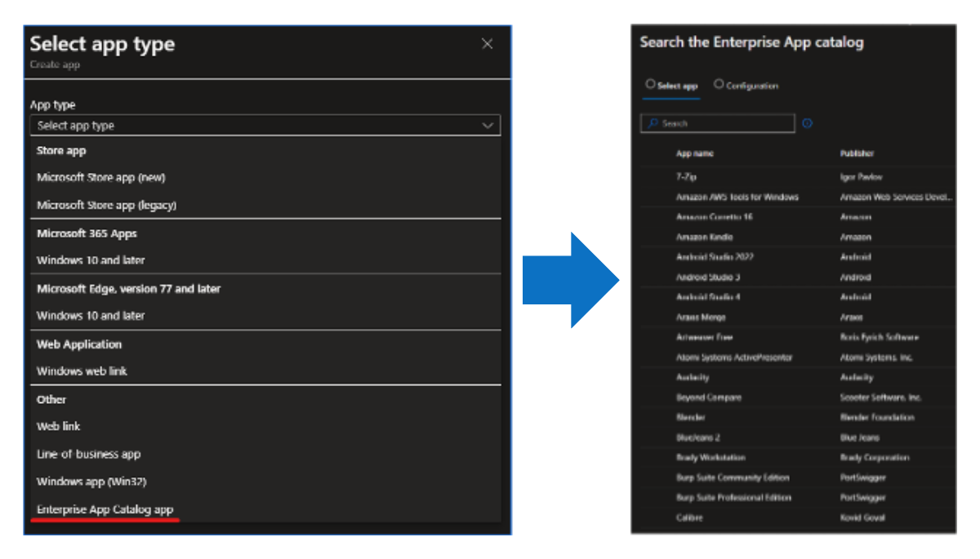This screenshot has width=980, height=559.
Task: Click publisher Scooter Software, Inc.
Action: 880,397
